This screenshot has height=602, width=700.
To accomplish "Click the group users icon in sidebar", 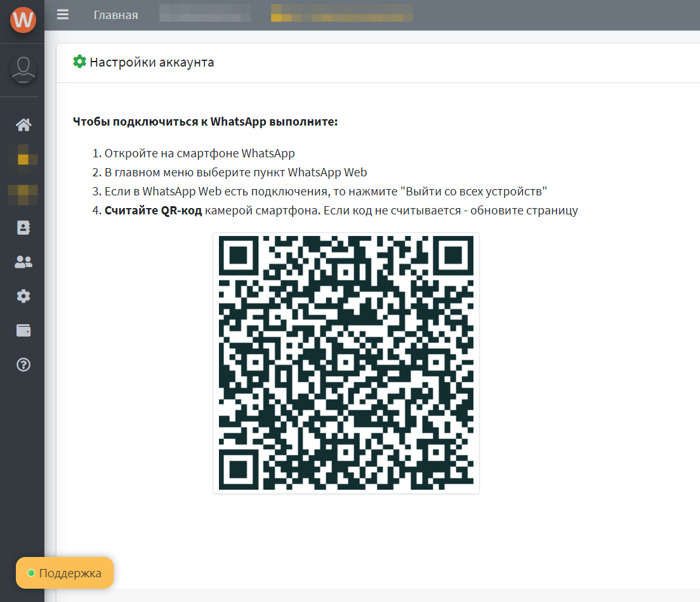I will tap(23, 261).
